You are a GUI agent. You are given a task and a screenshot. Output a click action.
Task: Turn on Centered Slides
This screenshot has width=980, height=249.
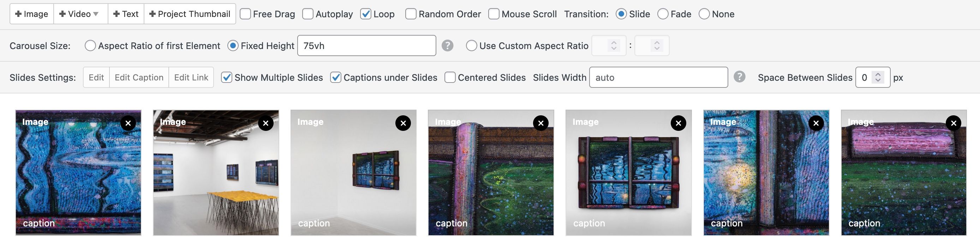[x=450, y=78]
